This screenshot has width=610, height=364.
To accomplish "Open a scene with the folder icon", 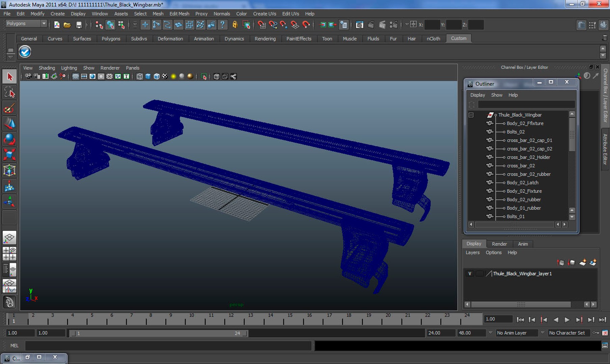I will (67, 25).
